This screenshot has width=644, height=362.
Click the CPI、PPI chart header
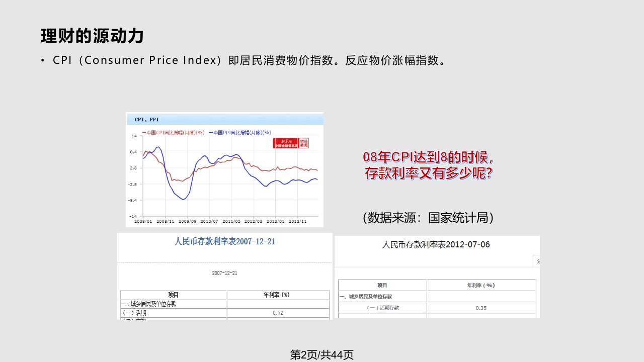(x=224, y=119)
